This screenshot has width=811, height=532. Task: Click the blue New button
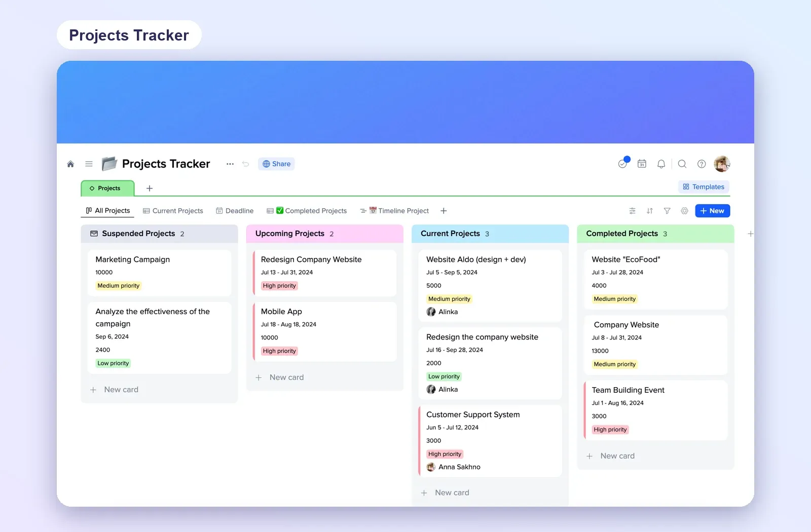click(x=712, y=211)
